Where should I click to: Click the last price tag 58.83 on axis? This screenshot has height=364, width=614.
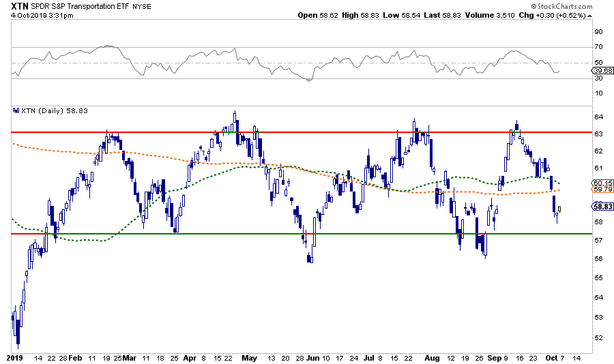click(602, 207)
